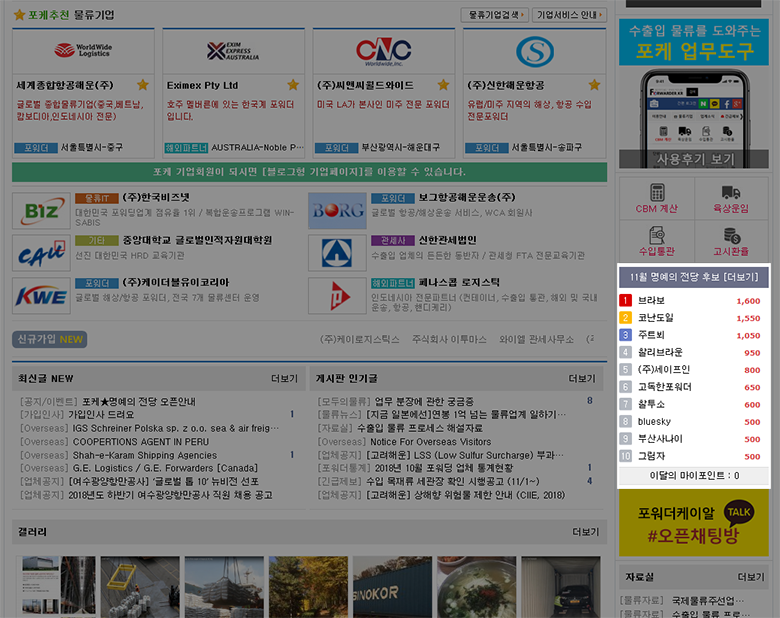
Task: Open the noodle soup gallery thumbnail
Action: pyautogui.click(x=477, y=587)
